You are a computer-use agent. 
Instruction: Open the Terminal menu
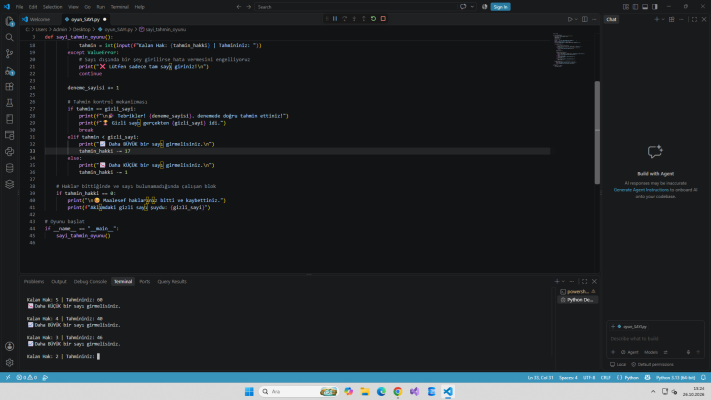[x=119, y=7]
